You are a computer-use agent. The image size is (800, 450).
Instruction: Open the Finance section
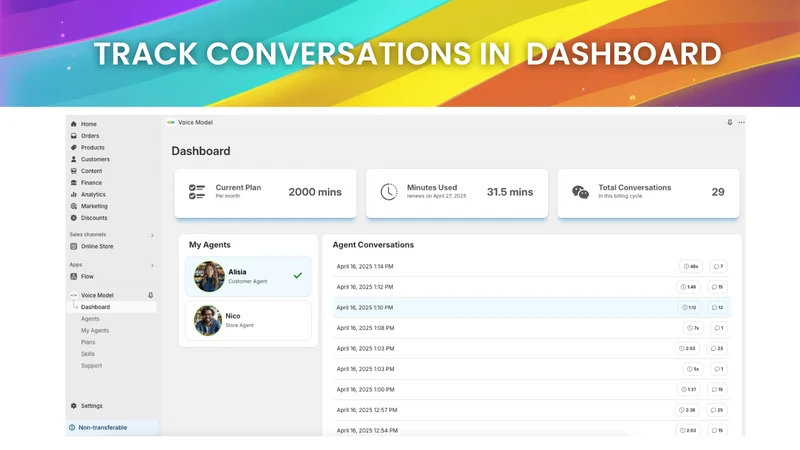click(x=91, y=183)
